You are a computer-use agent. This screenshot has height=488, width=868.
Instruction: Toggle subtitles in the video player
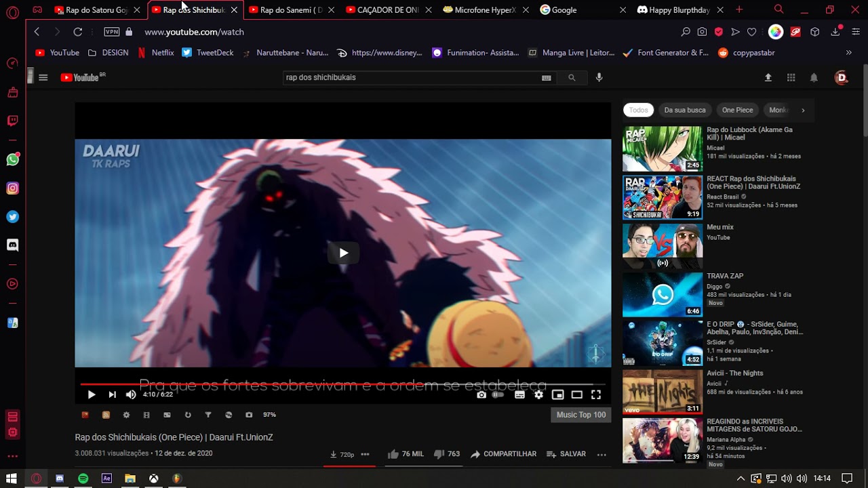coord(519,394)
